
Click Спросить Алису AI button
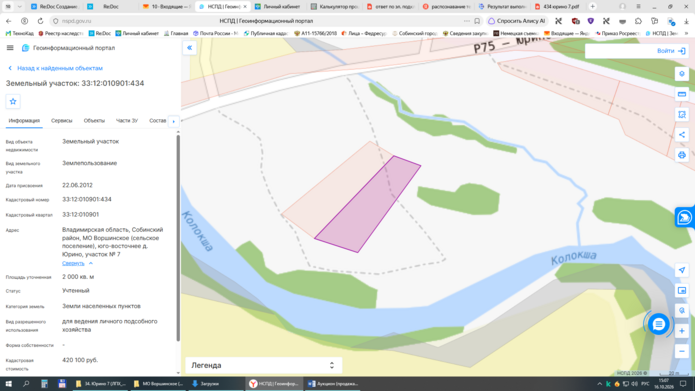pyautogui.click(x=517, y=21)
